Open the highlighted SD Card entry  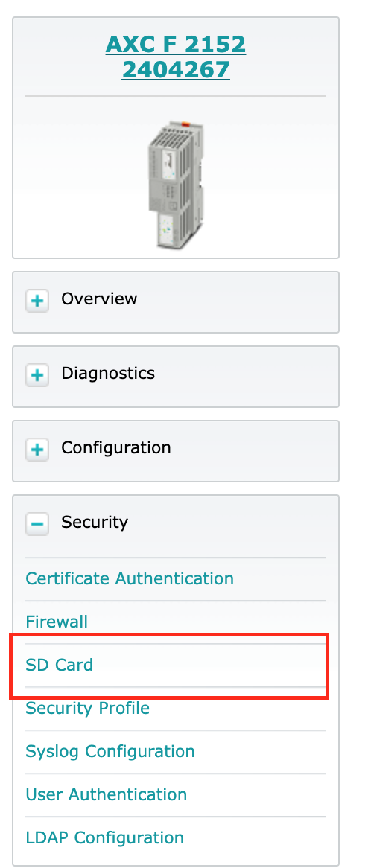[x=60, y=665]
